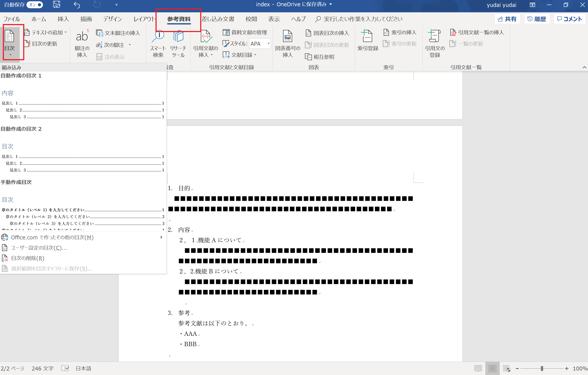Expand 文献目録 bibliography dropdown
The height and width of the screenshot is (375, 588).
[255, 55]
